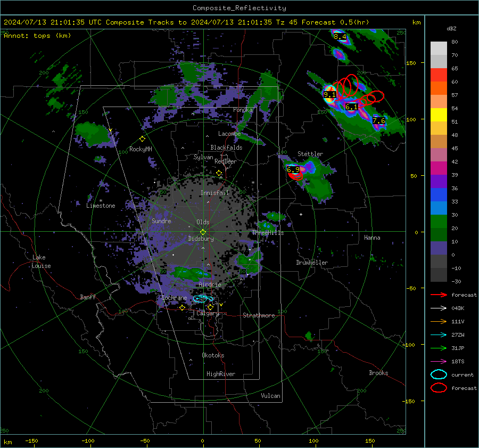Click the Hanna label

[372, 238]
